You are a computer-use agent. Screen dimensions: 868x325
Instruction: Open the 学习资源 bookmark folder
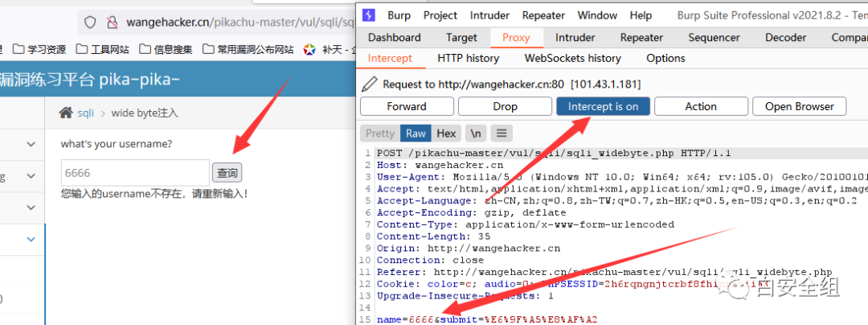point(39,49)
